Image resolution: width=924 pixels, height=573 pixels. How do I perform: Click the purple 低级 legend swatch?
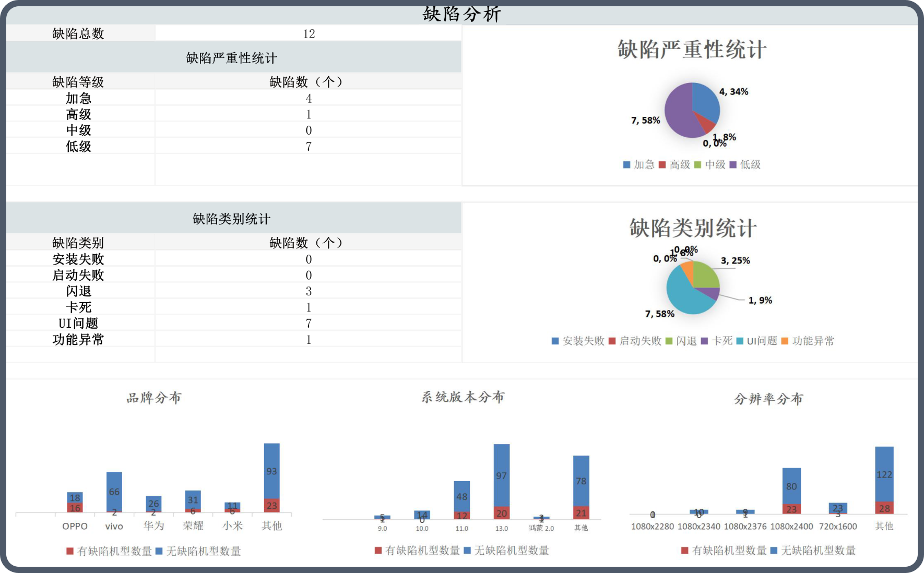pyautogui.click(x=733, y=165)
